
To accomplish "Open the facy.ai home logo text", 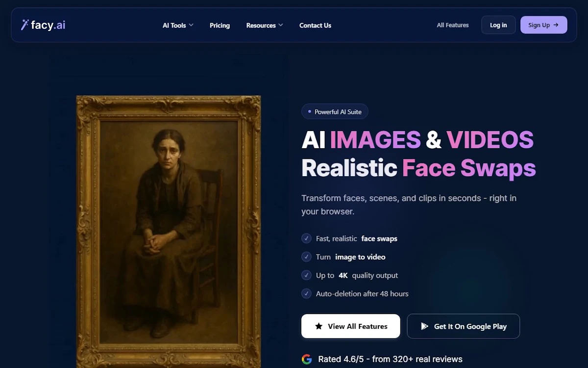I will click(48, 25).
